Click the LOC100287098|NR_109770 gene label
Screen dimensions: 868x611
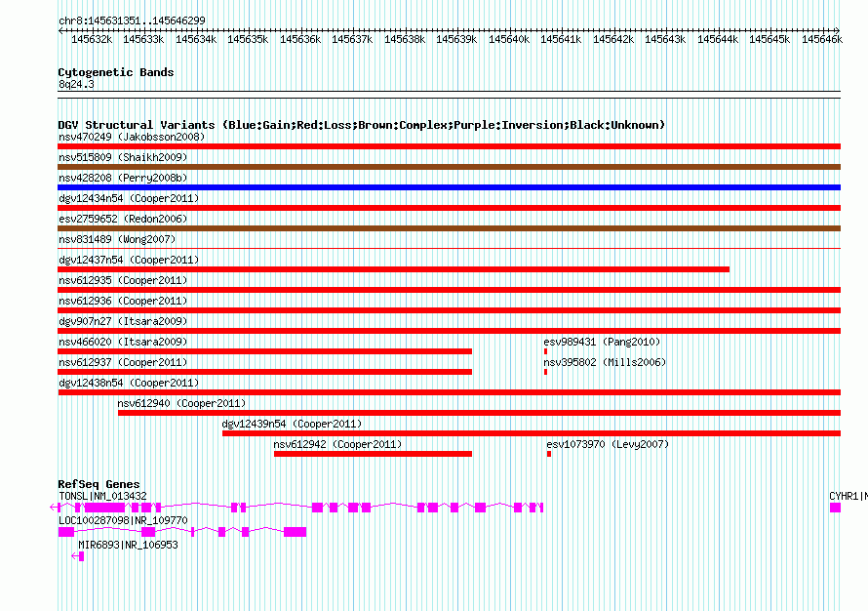(x=123, y=520)
